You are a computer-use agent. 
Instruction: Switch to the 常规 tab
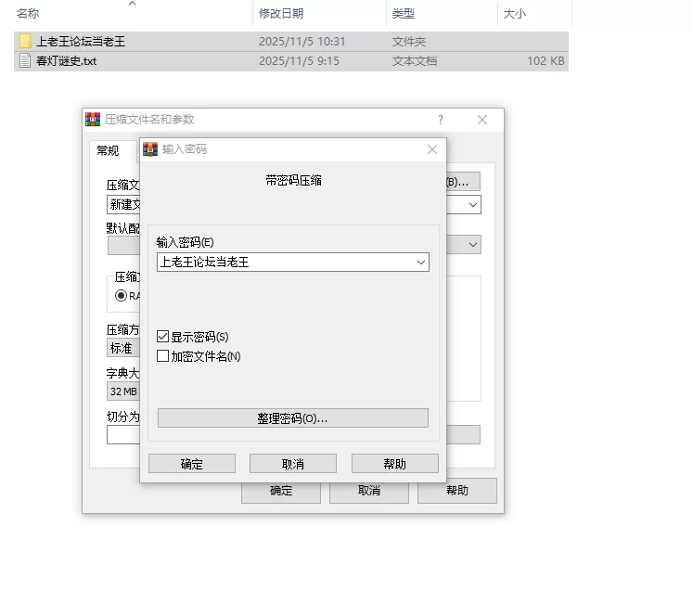[108, 151]
